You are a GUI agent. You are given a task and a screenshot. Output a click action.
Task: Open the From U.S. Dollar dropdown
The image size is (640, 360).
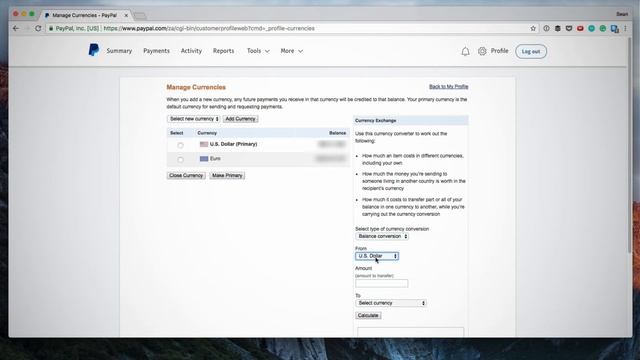click(377, 256)
